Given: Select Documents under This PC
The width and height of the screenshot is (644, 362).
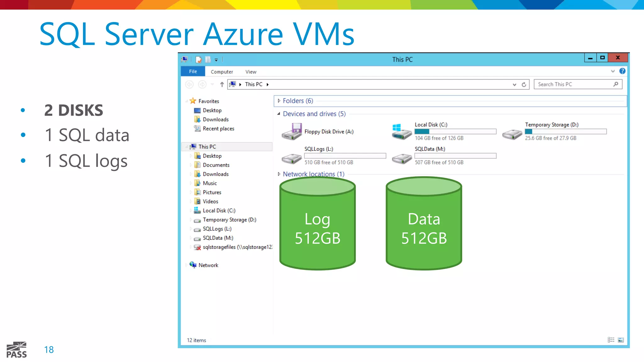Looking at the screenshot, I should tap(216, 165).
